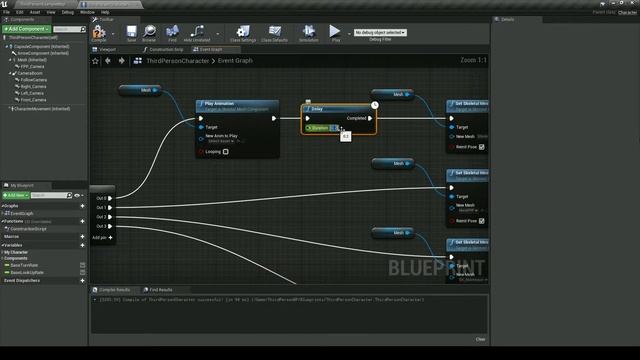Click Clear in the Compiler Results panel

point(480,339)
